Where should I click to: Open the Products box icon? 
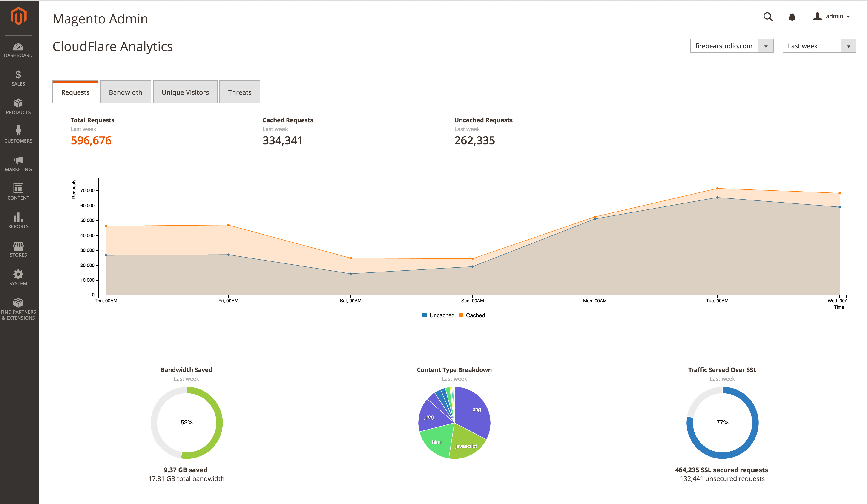18,103
